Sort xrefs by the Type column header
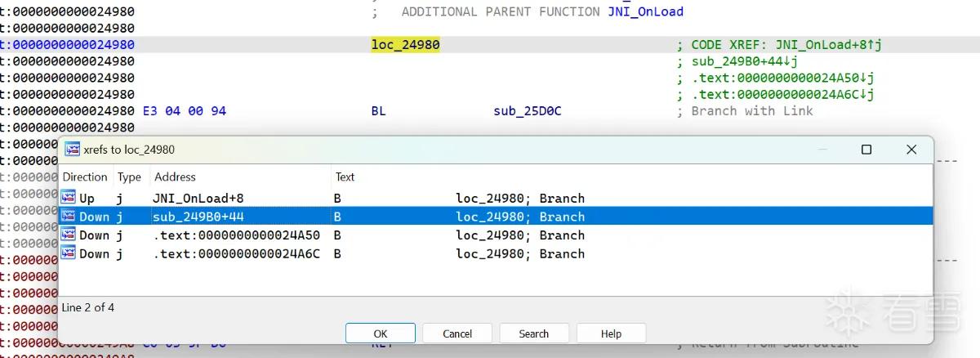 (x=129, y=177)
